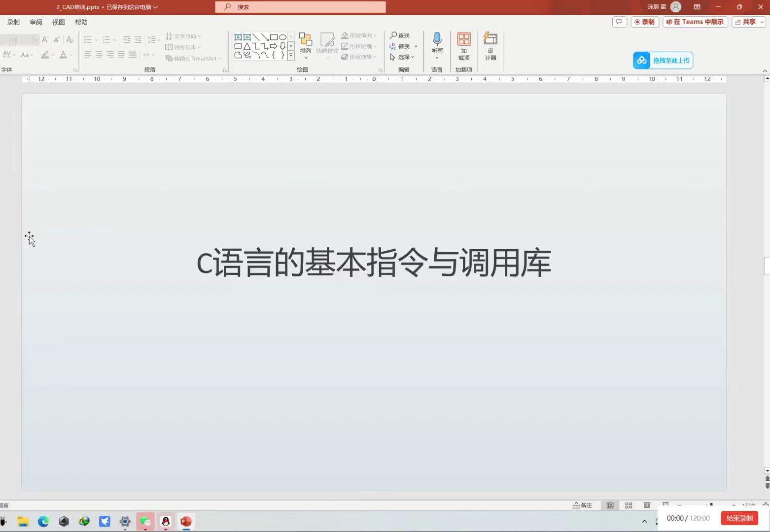Screen dimensions: 770x532
Task: Adjust the zoom slider at bottom right
Action: (711, 505)
